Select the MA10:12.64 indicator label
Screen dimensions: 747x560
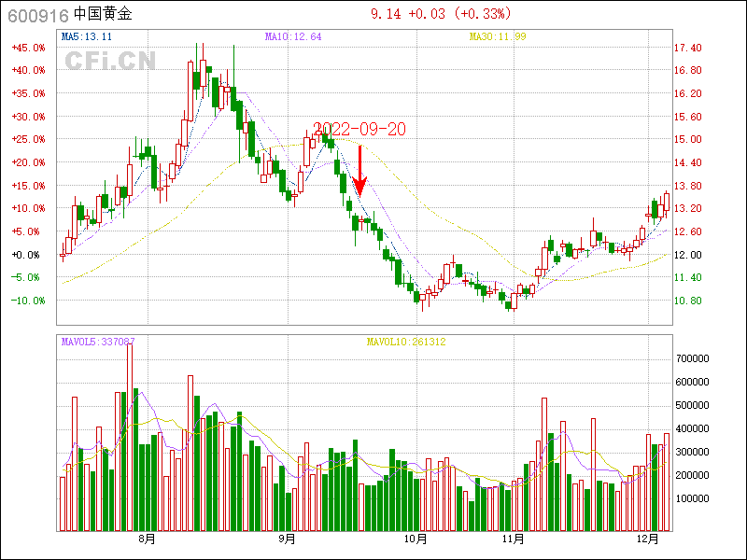[293, 36]
